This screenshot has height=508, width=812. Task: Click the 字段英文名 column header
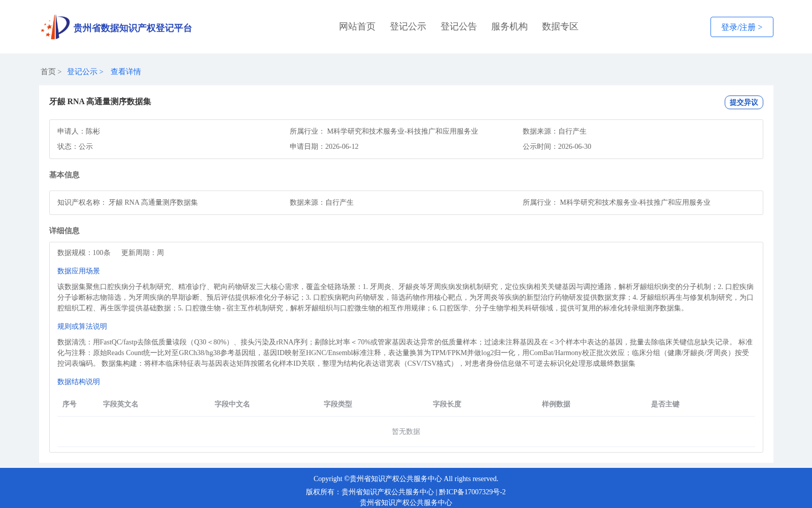coord(121,404)
